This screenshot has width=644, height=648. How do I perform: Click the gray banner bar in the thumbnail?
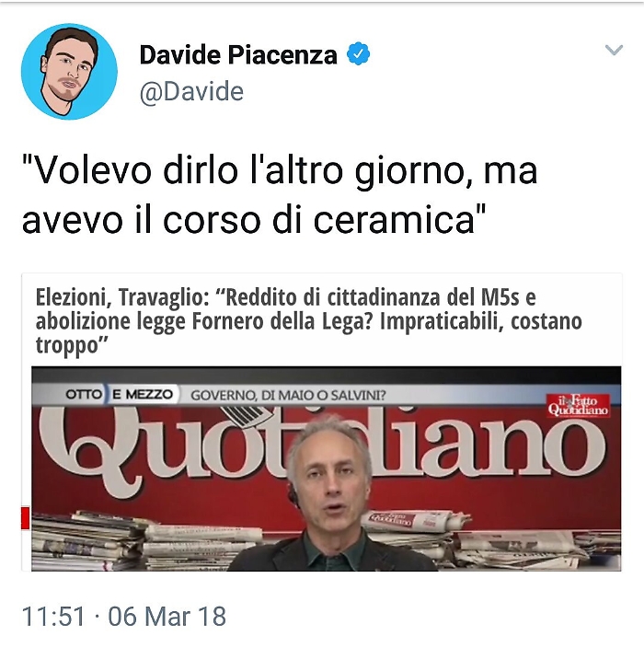327,395
